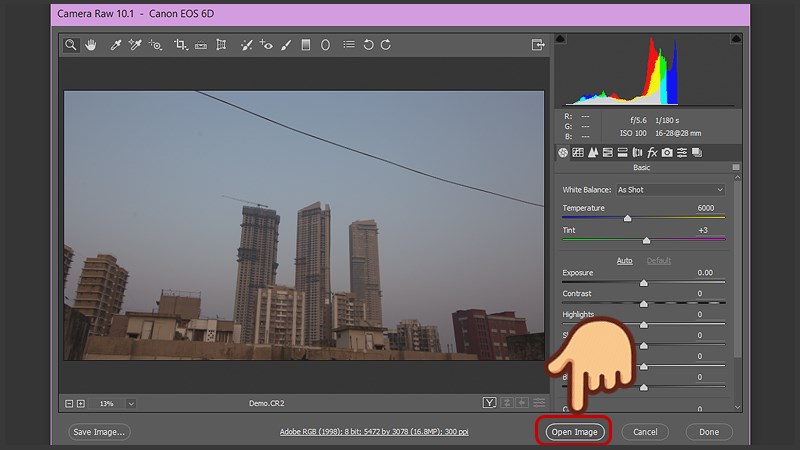The width and height of the screenshot is (800, 450).
Task: Open the Snapshots tab
Action: click(697, 153)
